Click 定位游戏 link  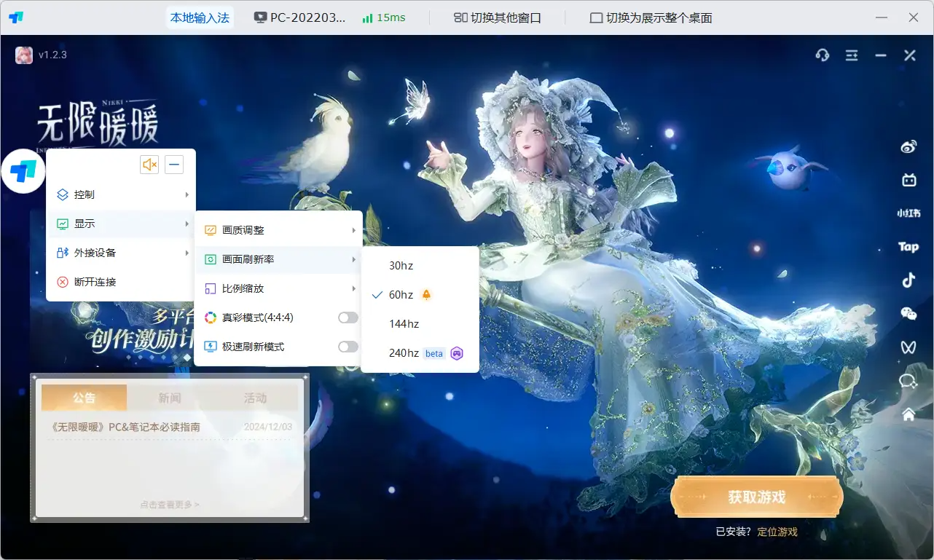(777, 532)
